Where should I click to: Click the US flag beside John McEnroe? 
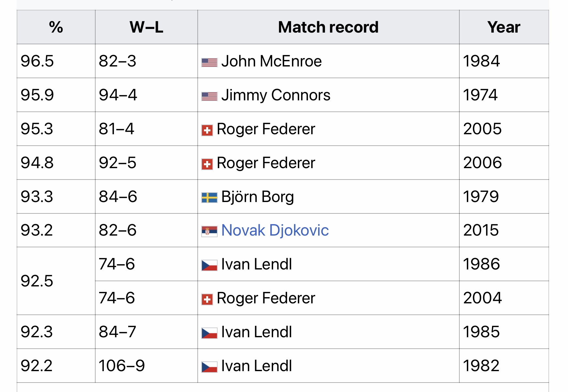tap(209, 62)
